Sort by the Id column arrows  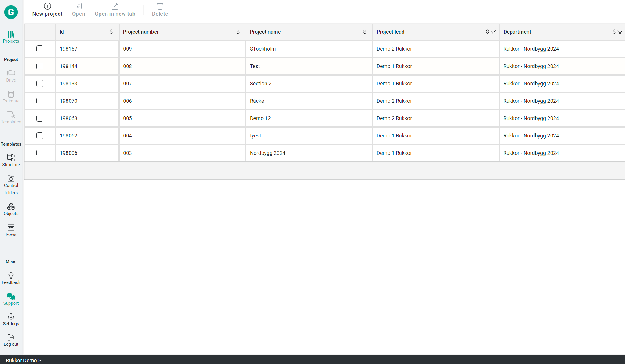(x=111, y=32)
